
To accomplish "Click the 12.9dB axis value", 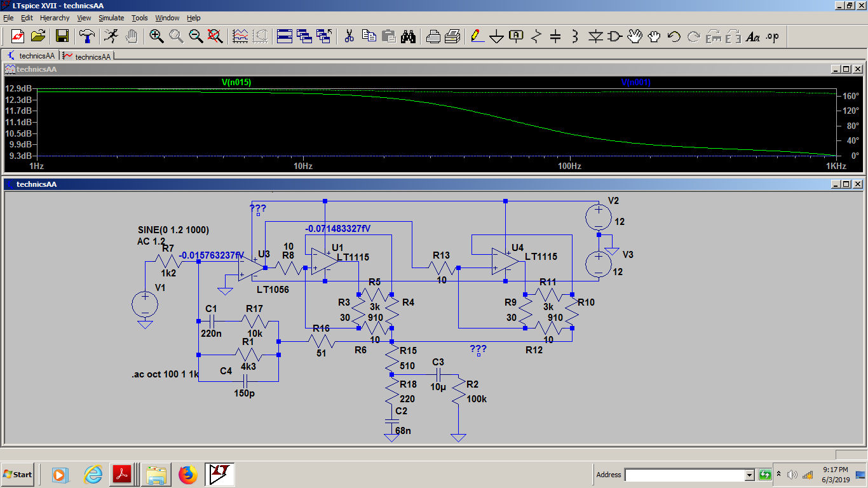I will (18, 88).
